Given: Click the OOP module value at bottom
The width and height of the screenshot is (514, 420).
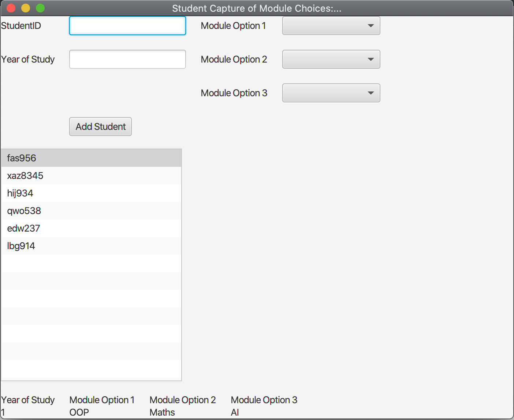Looking at the screenshot, I should point(79,412).
